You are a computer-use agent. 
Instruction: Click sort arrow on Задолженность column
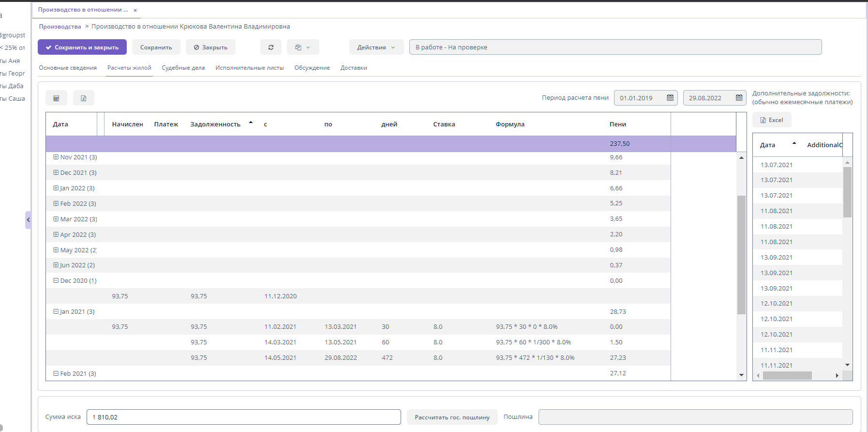(x=251, y=123)
